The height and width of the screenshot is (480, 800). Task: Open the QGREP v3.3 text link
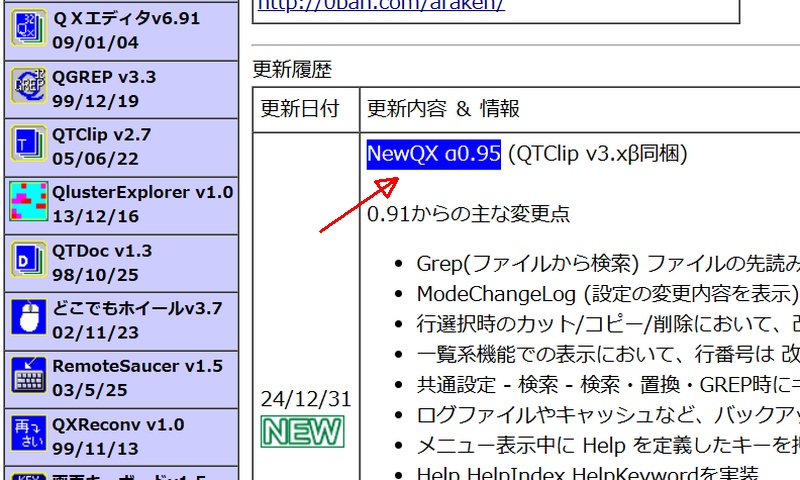click(103, 77)
